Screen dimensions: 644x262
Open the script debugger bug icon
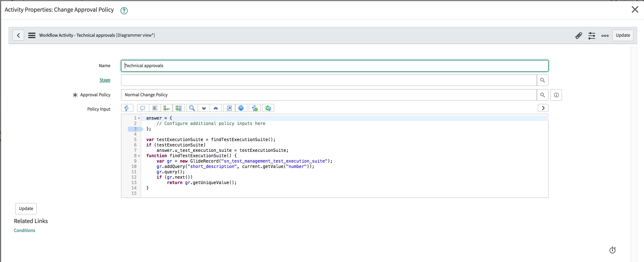point(268,108)
